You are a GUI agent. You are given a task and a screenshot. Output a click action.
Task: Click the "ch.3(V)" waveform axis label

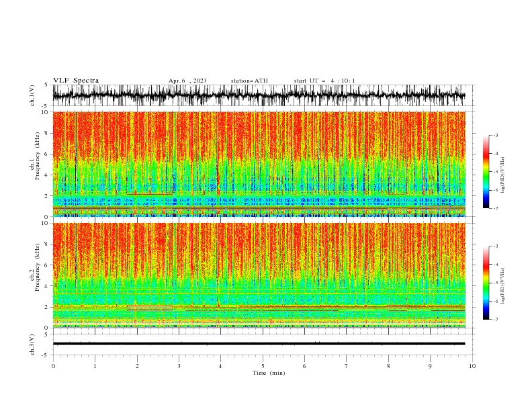pos(32,345)
